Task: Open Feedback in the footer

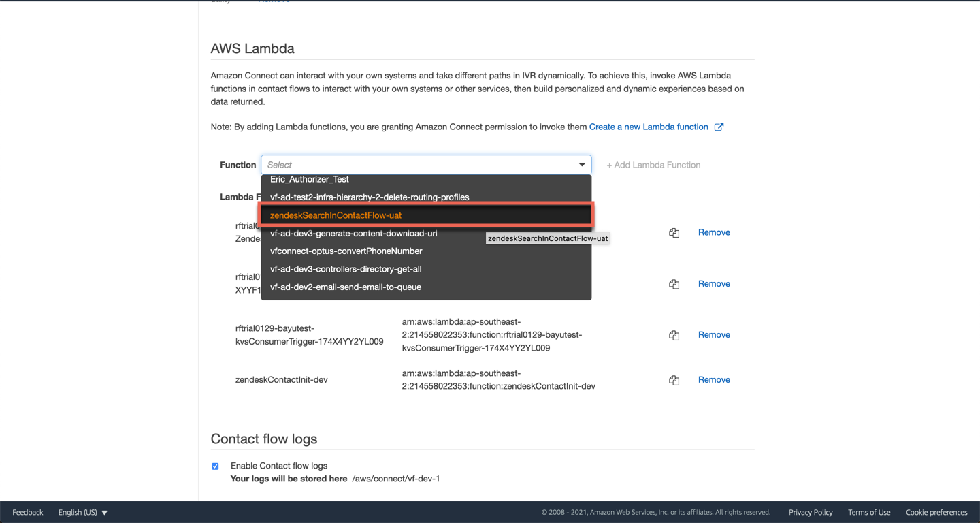Action: coord(28,512)
